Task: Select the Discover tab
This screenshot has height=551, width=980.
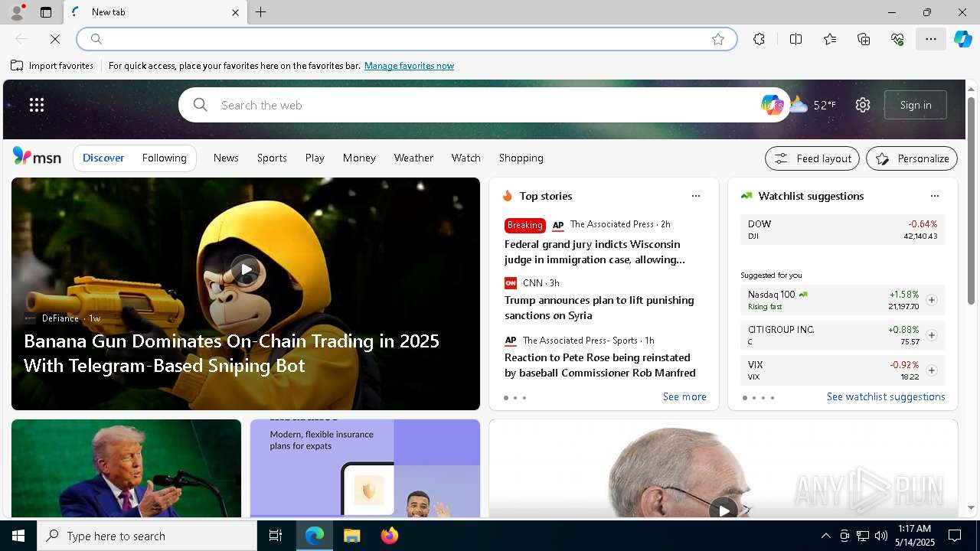Action: tap(103, 158)
